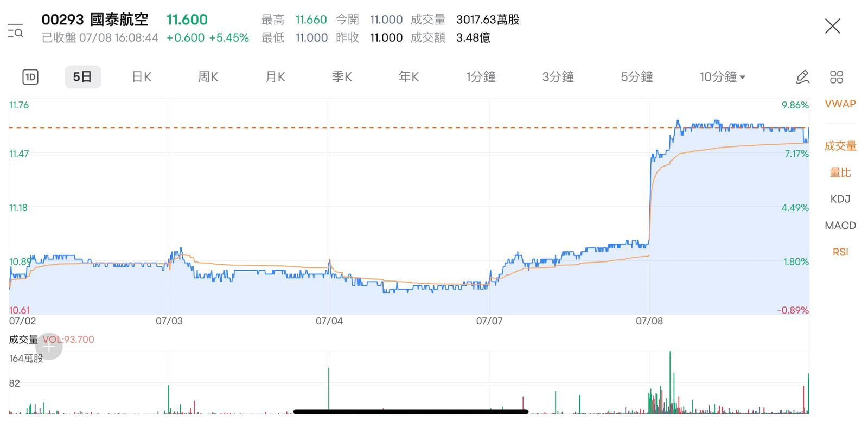The width and height of the screenshot is (868, 422).
Task: Open the drawing pencil tool
Action: pos(802,77)
